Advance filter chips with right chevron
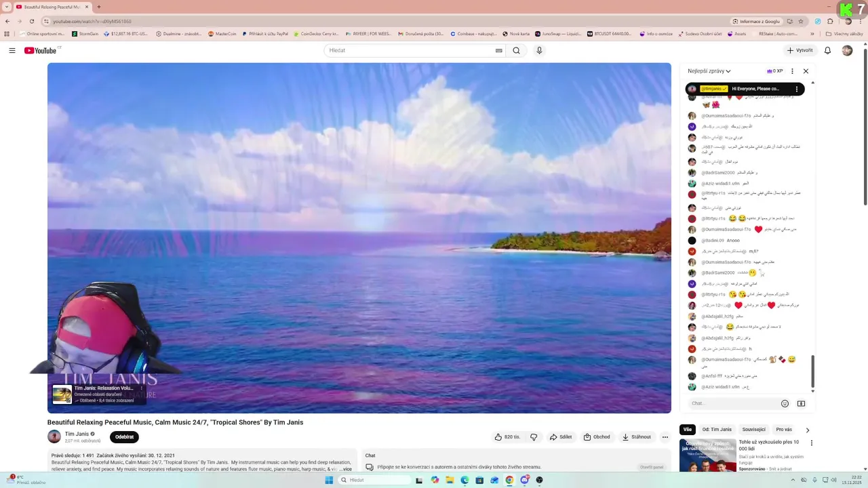 point(807,430)
